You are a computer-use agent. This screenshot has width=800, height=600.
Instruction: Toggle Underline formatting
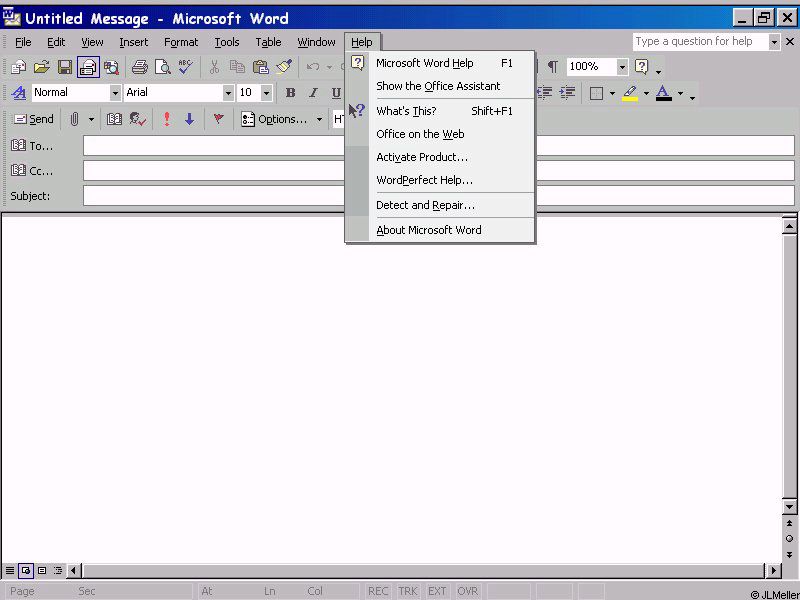point(336,93)
